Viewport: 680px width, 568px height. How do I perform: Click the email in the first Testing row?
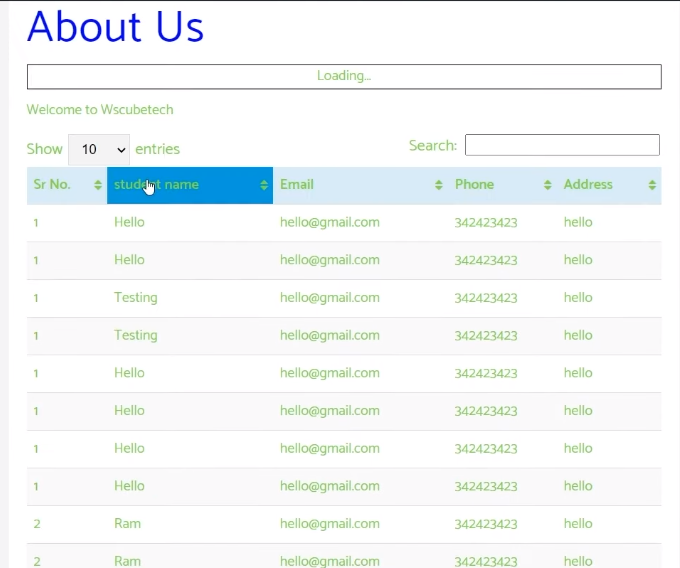(330, 298)
